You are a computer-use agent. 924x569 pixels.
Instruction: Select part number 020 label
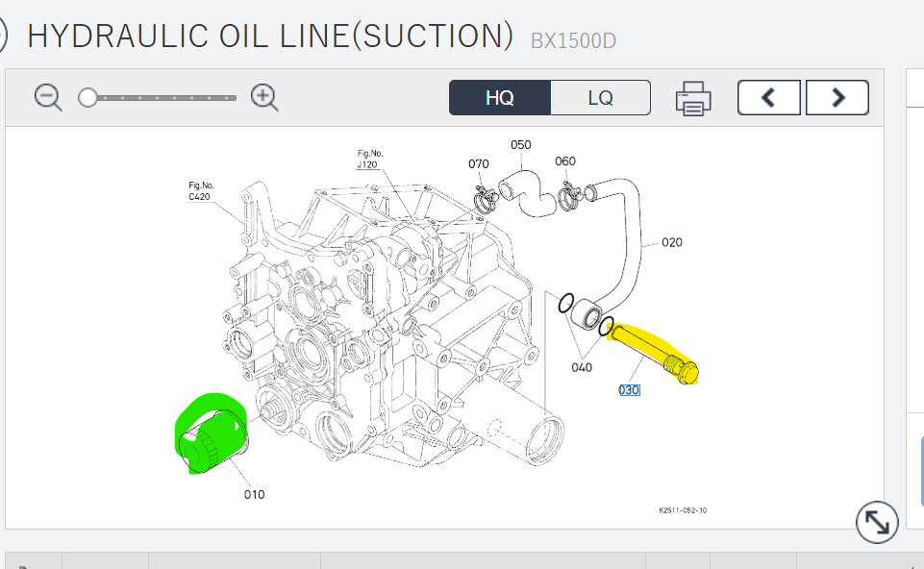point(672,242)
